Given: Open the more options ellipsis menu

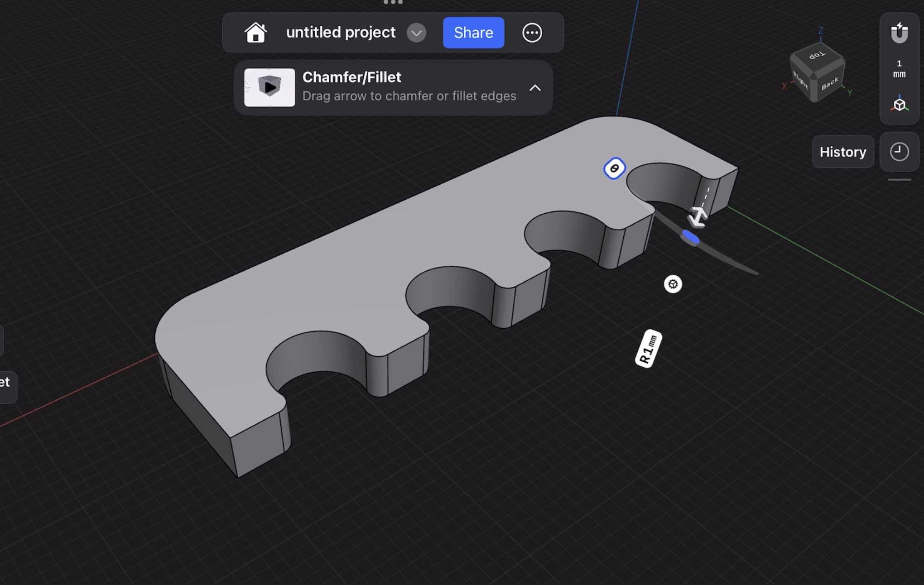Looking at the screenshot, I should pyautogui.click(x=533, y=32).
